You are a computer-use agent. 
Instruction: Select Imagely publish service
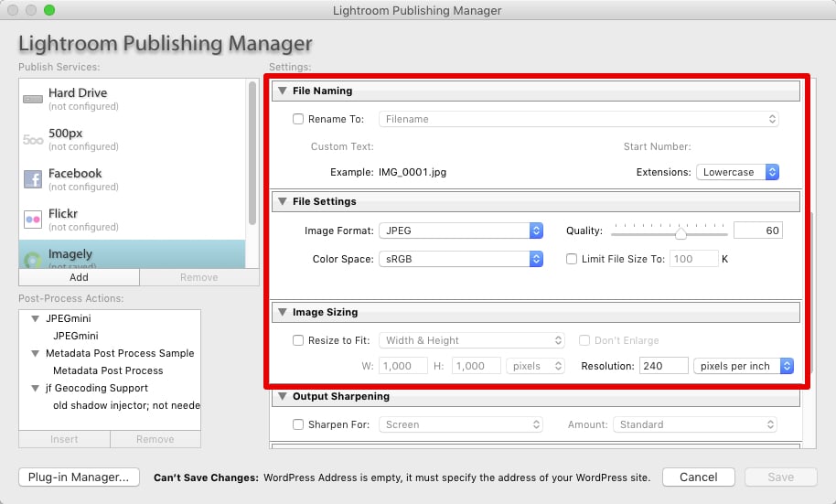[132, 254]
